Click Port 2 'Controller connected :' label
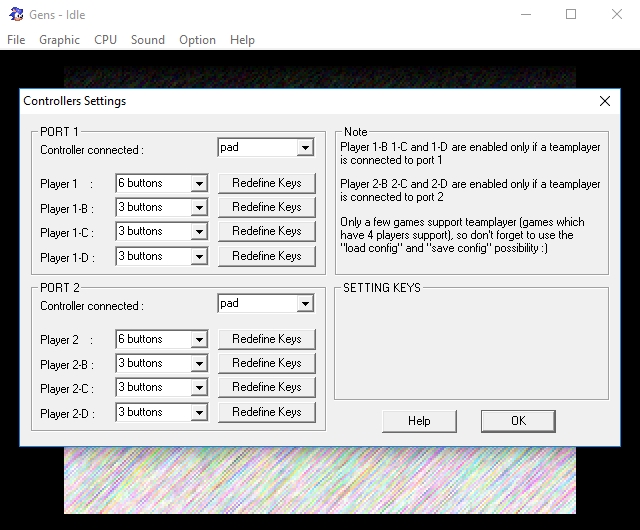 [x=92, y=306]
